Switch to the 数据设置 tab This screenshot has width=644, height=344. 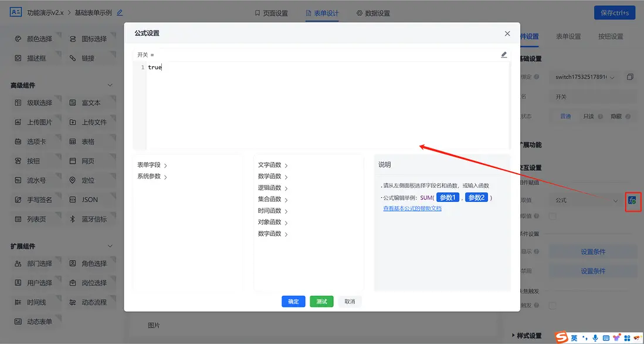coord(374,13)
